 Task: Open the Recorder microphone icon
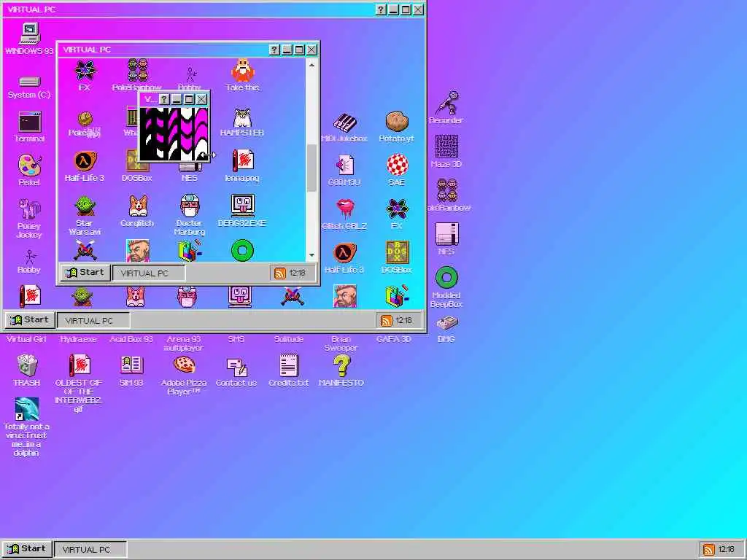tap(446, 102)
